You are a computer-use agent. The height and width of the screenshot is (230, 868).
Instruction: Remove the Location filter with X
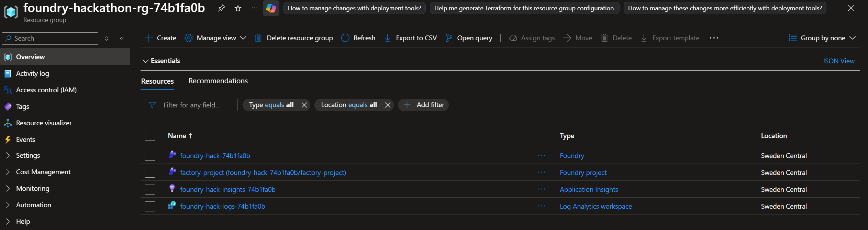(388, 105)
